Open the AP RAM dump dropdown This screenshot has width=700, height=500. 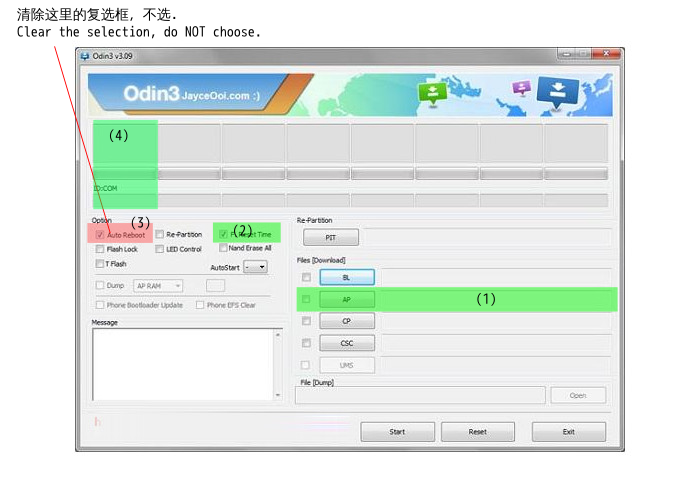[158, 286]
